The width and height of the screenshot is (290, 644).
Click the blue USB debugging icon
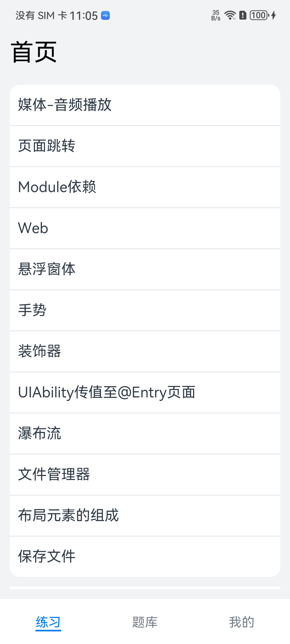coord(105,16)
